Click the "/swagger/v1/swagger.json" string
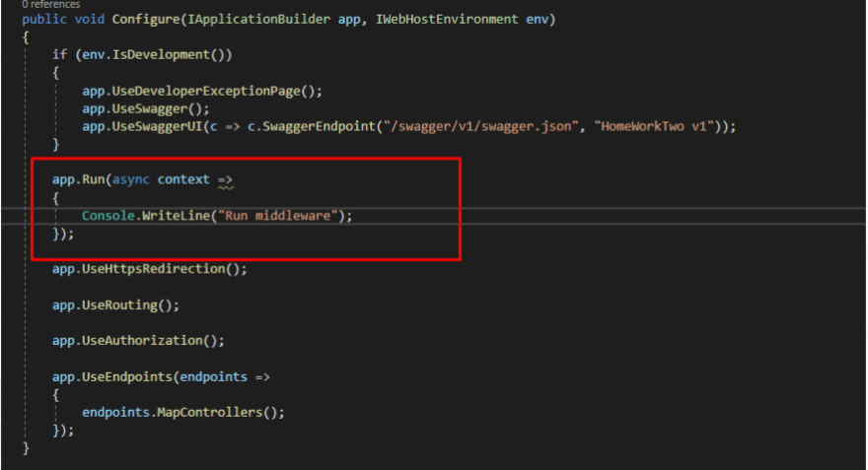The width and height of the screenshot is (868, 470). point(481,127)
